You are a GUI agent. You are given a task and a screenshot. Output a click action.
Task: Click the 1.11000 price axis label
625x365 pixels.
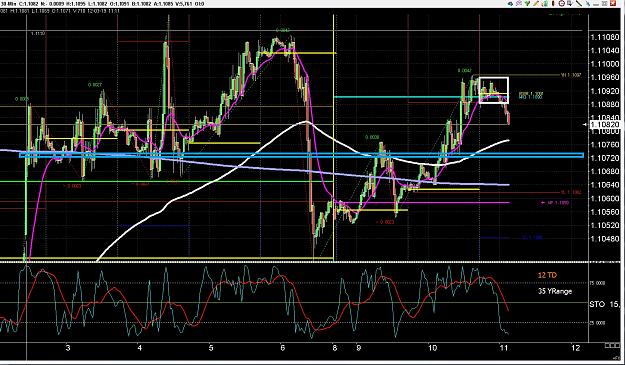(x=605, y=64)
